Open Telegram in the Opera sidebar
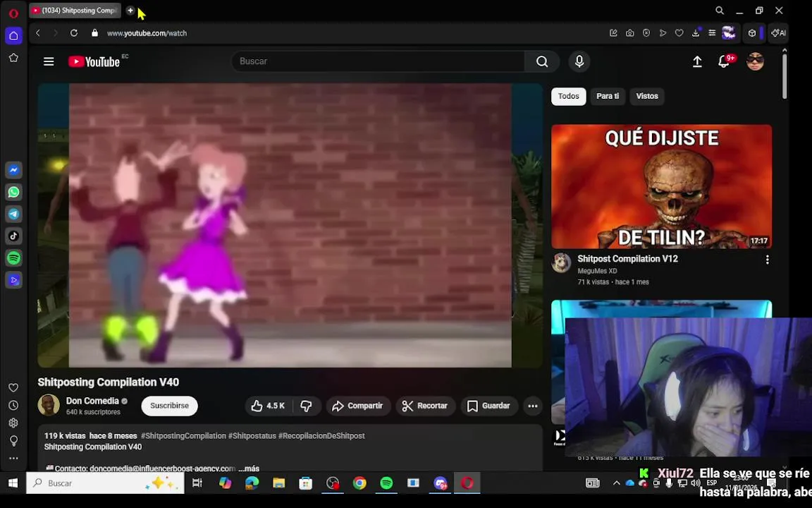The width and height of the screenshot is (812, 508). point(13,214)
